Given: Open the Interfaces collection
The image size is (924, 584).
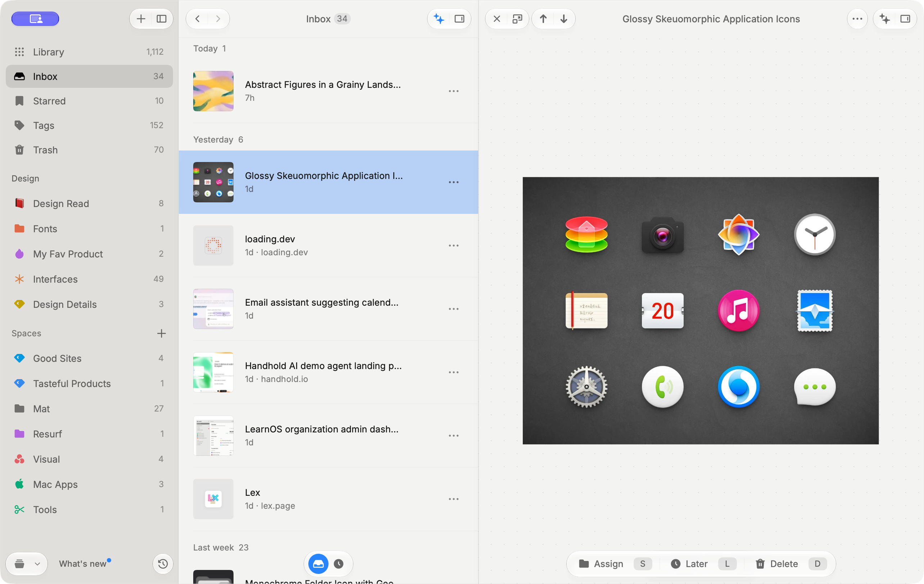Looking at the screenshot, I should pos(89,279).
